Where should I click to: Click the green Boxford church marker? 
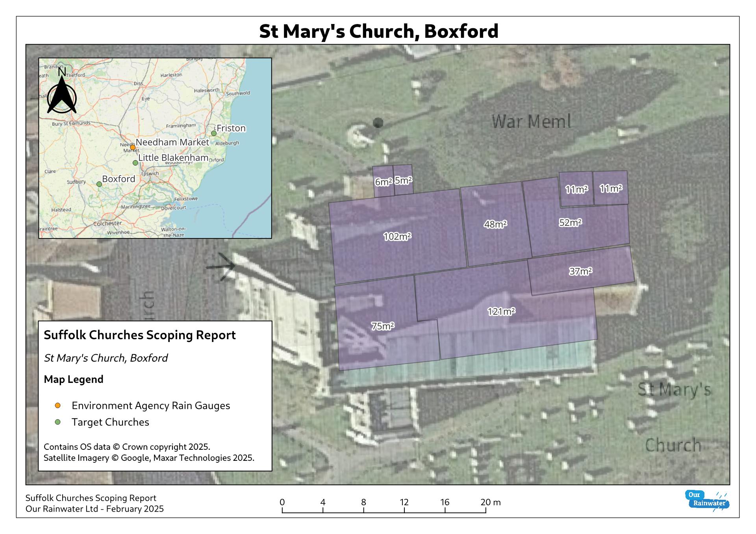[x=99, y=184]
